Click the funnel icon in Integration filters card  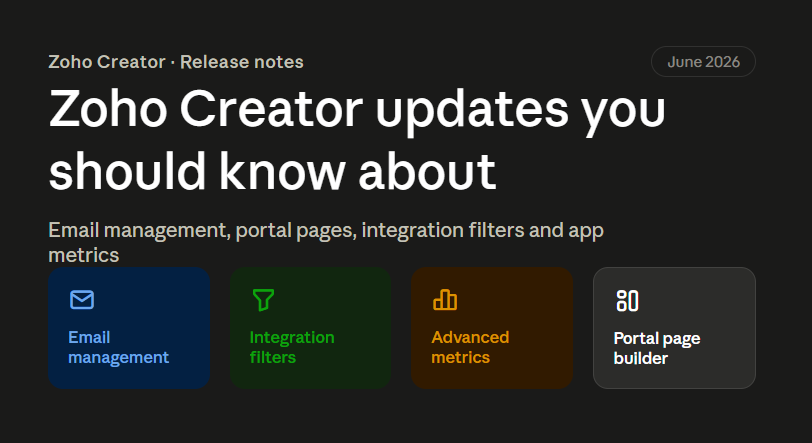pyautogui.click(x=263, y=300)
